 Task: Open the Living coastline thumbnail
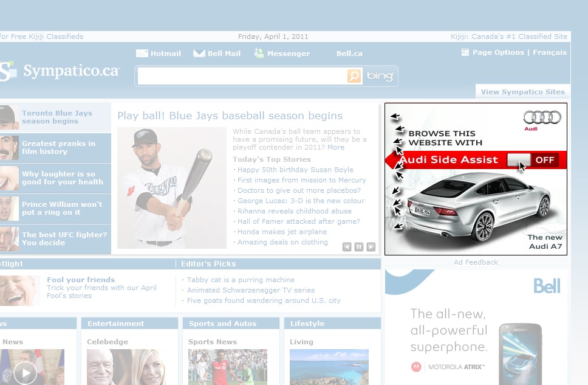pos(329,367)
